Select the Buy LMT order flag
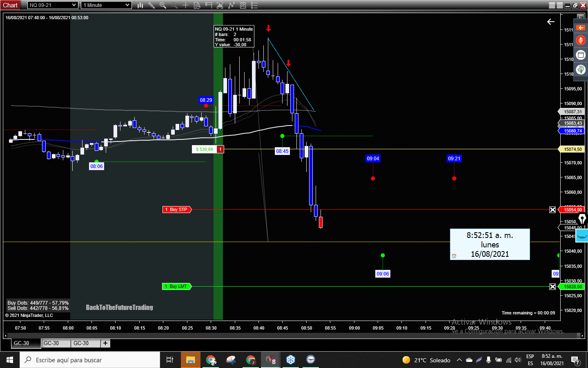Screen dimensions: 588x368 (177, 286)
